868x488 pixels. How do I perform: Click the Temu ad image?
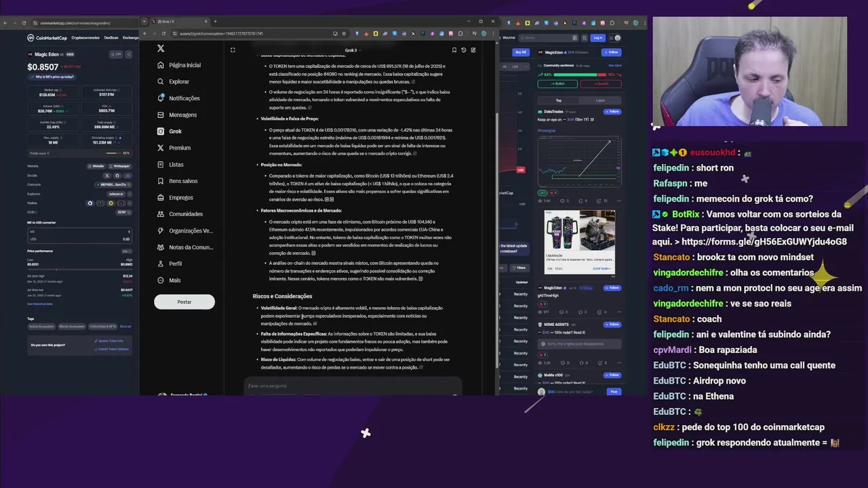[x=579, y=230]
